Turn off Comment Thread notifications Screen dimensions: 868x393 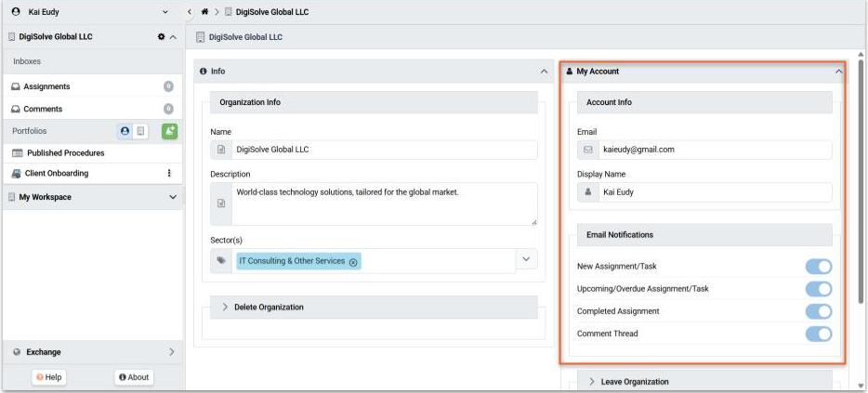pos(818,334)
